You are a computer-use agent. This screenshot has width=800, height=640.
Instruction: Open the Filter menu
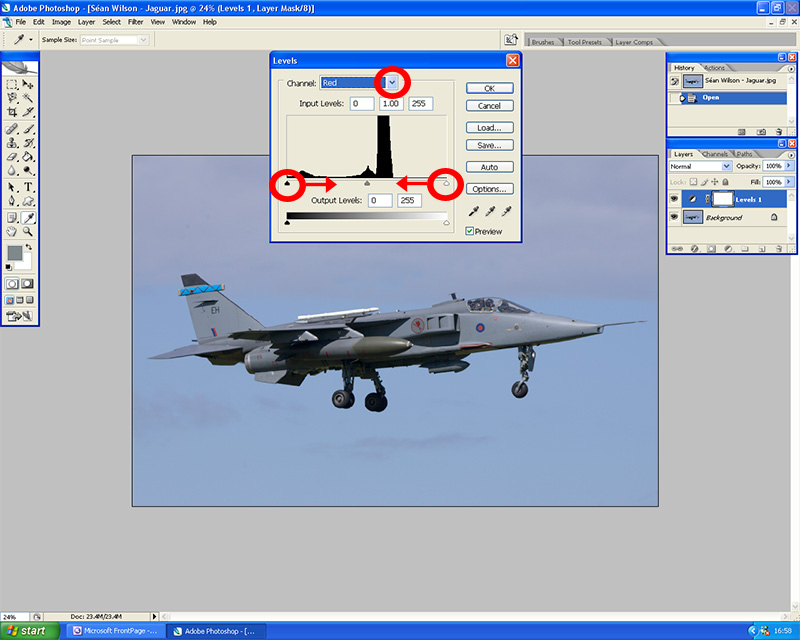135,22
